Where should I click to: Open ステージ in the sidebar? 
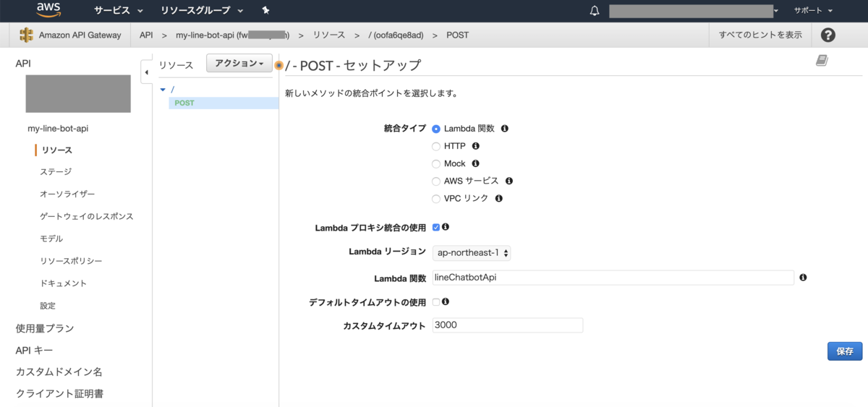click(56, 172)
